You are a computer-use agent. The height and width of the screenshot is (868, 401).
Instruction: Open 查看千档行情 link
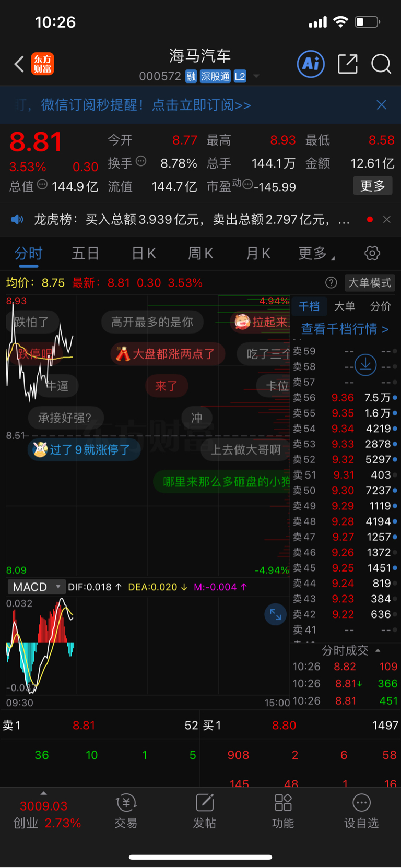click(345, 329)
